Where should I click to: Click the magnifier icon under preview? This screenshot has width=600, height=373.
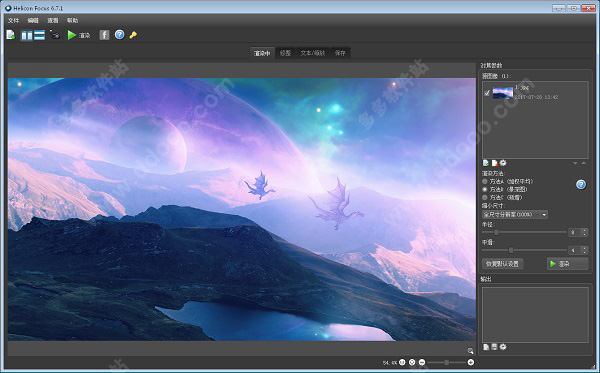pyautogui.click(x=470, y=351)
